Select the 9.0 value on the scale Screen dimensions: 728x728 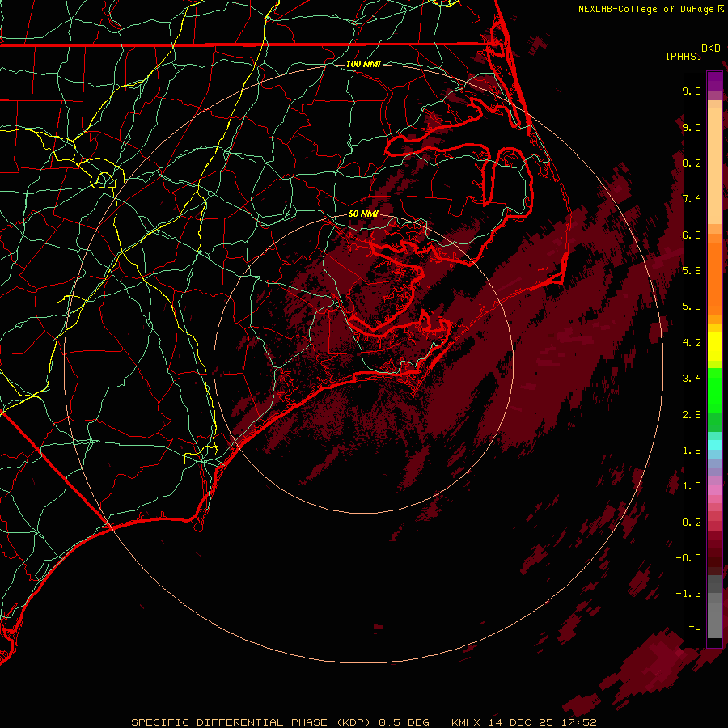tap(692, 127)
